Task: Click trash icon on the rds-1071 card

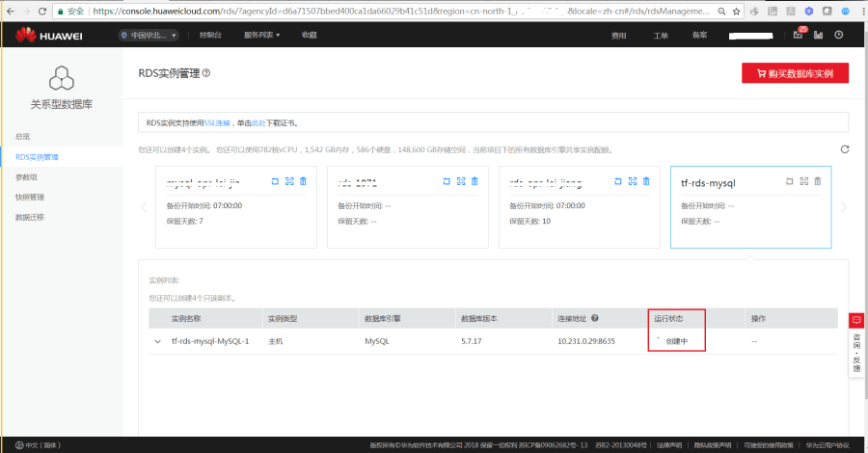Action: click(x=475, y=181)
